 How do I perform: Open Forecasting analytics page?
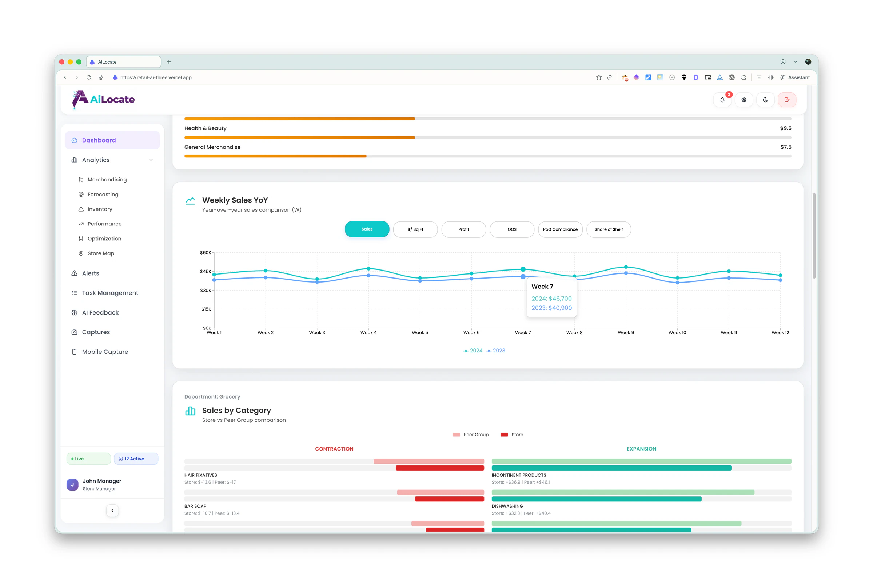[x=103, y=194]
